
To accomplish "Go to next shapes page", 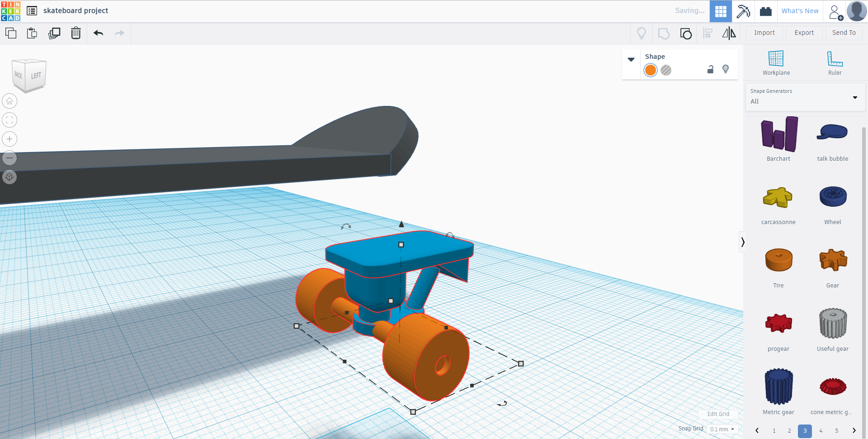I will point(854,430).
